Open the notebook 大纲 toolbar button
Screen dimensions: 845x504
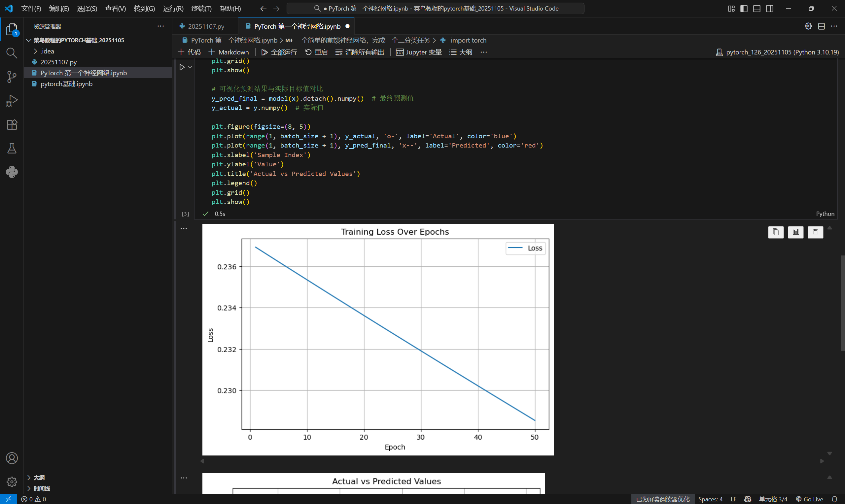pyautogui.click(x=461, y=52)
